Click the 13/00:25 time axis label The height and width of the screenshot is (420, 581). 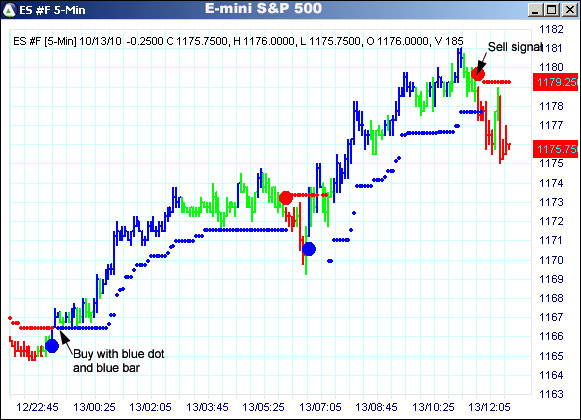click(x=94, y=407)
